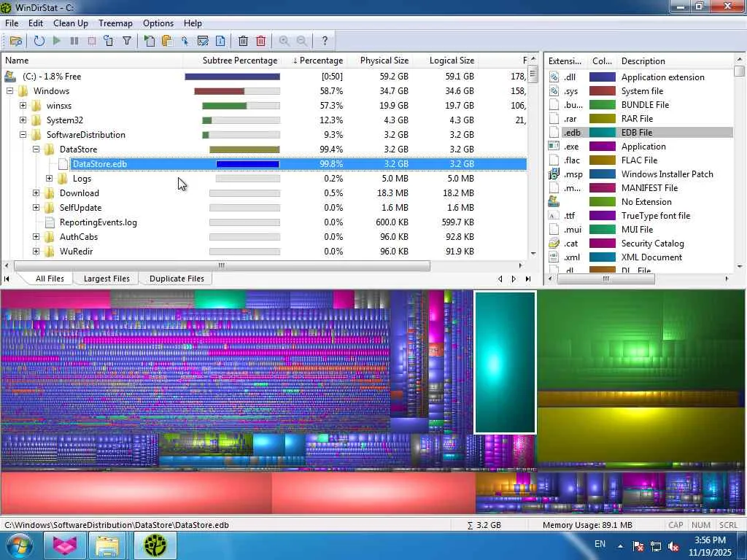747x560 pixels.
Task: Click the Open Item toolbar icon
Action: coord(150,41)
